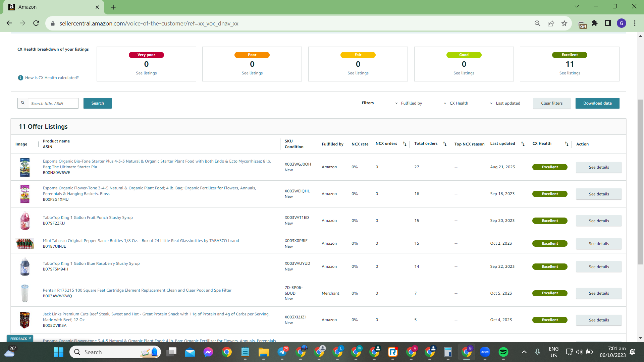This screenshot has width=644, height=362.
Task: Expand the Fulfilled by filter dropdown
Action: click(x=409, y=103)
